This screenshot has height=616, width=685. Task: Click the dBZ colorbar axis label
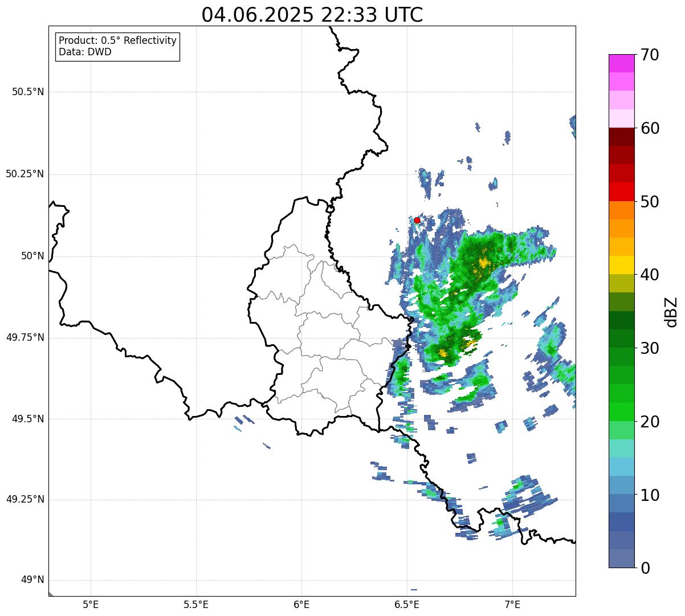pos(671,311)
